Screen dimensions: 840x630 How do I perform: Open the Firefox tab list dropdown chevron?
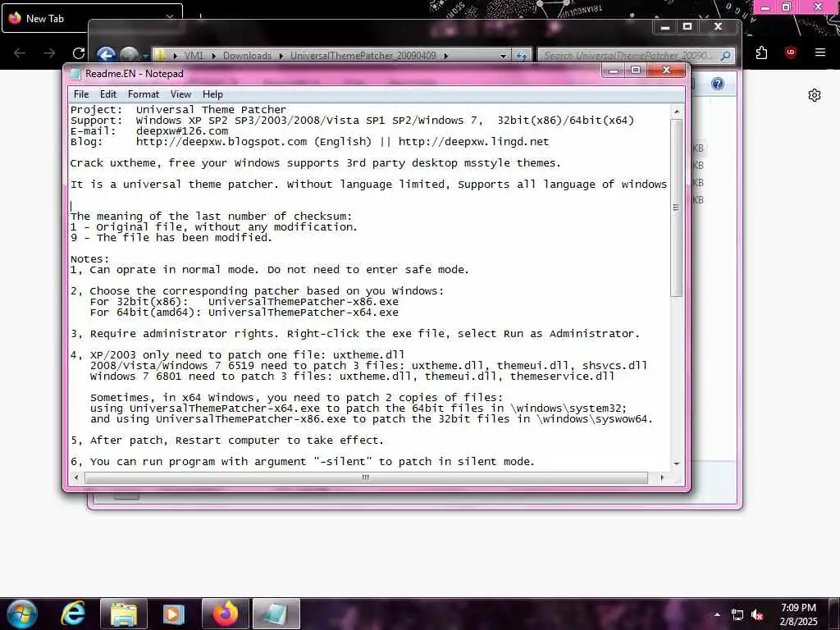click(169, 17)
